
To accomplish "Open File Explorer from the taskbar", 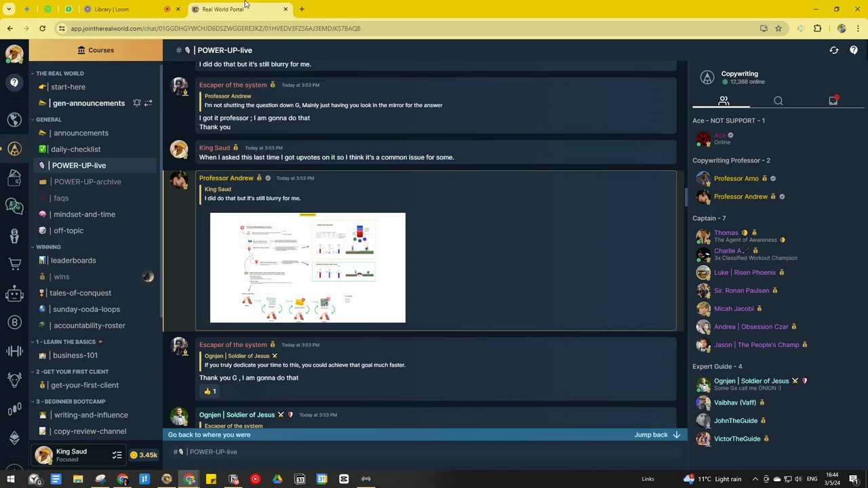I will (78, 479).
